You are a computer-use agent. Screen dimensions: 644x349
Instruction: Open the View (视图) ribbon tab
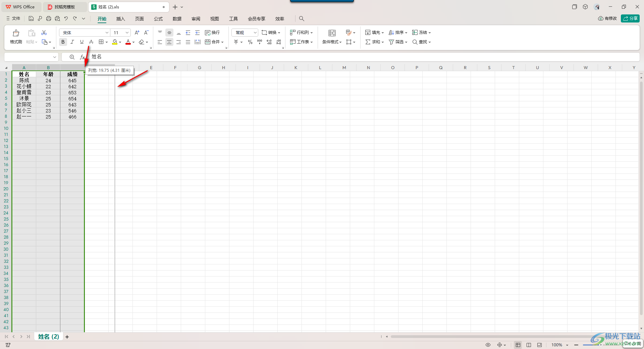click(x=214, y=19)
